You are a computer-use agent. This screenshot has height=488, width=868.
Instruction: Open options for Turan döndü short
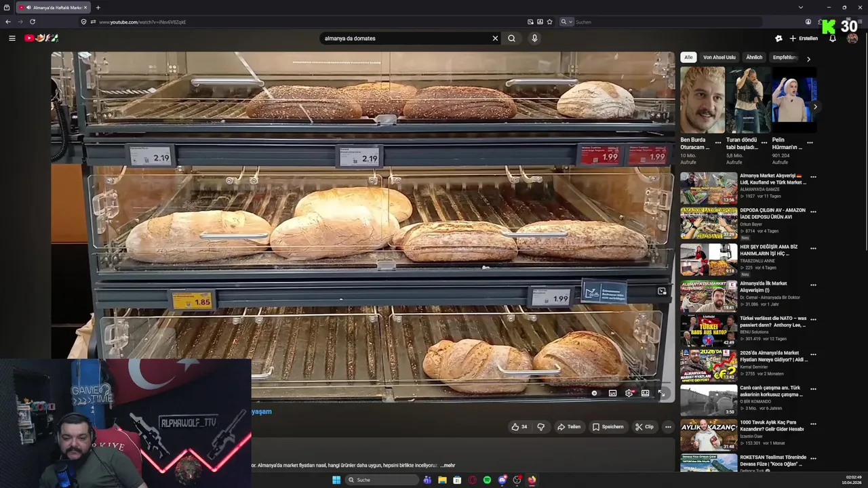(764, 143)
